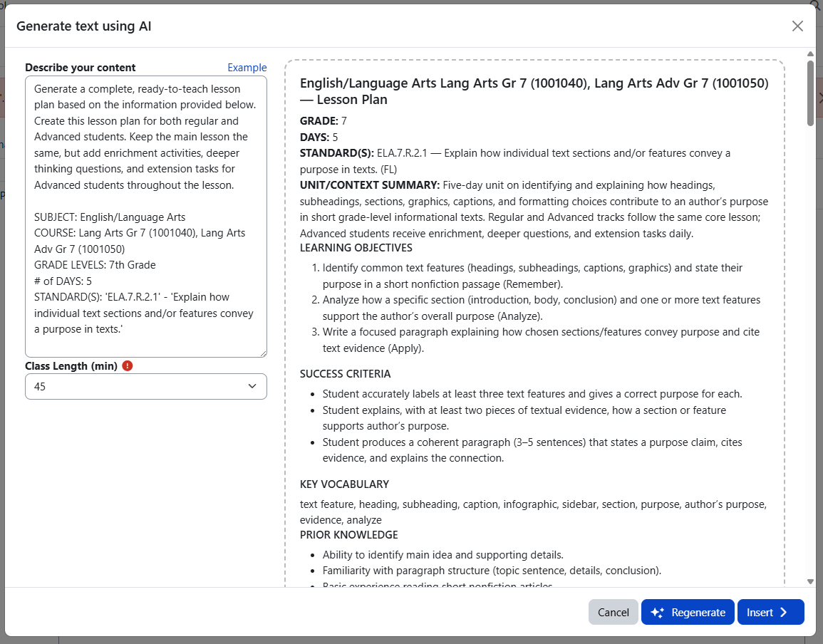Image resolution: width=823 pixels, height=644 pixels.
Task: Click the KEY VOCABULARY heading
Action: pos(344,484)
